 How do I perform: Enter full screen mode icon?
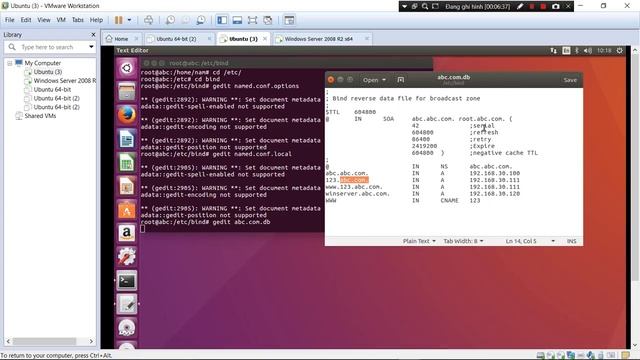tap(252, 20)
